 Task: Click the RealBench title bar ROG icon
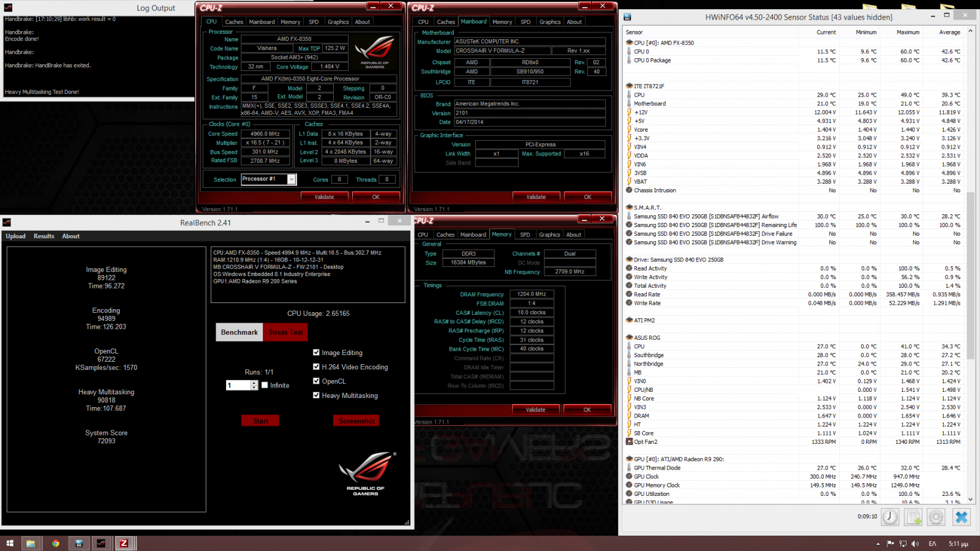(x=7, y=223)
